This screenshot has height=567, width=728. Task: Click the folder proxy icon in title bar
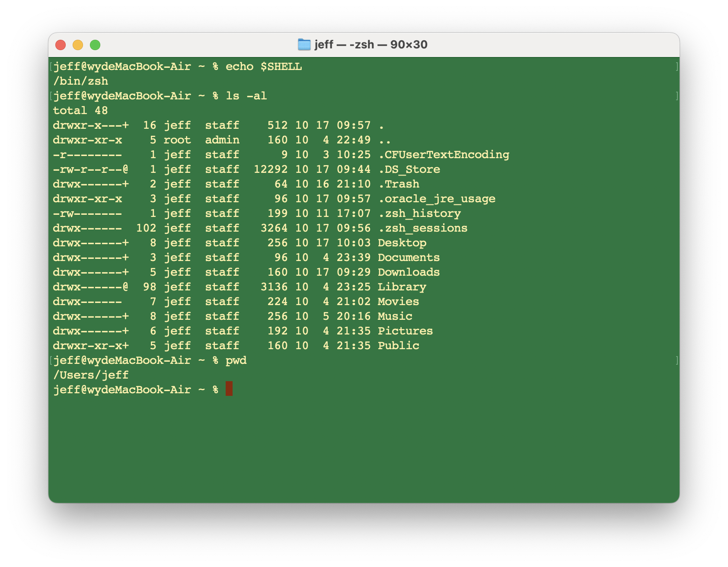tap(304, 45)
